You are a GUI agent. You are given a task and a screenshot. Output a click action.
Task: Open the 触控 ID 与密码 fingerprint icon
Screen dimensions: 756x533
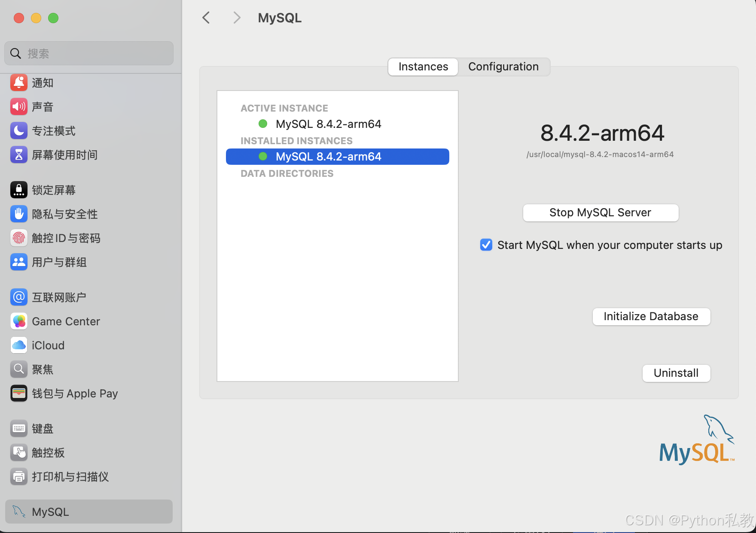tap(19, 238)
